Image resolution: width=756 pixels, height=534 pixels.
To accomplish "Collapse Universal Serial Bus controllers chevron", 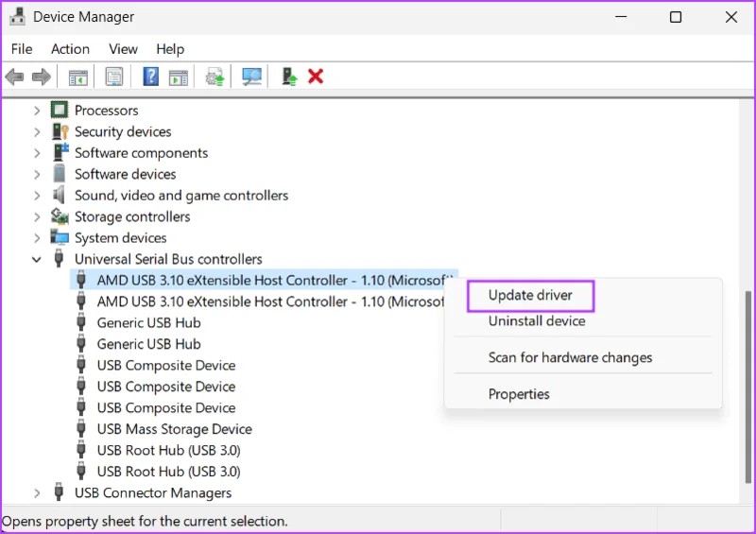I will (37, 260).
